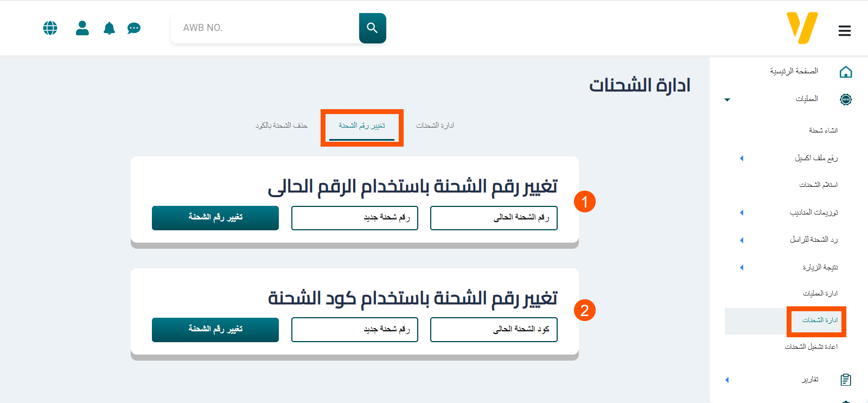Click the AWB search magnifier button

click(372, 28)
